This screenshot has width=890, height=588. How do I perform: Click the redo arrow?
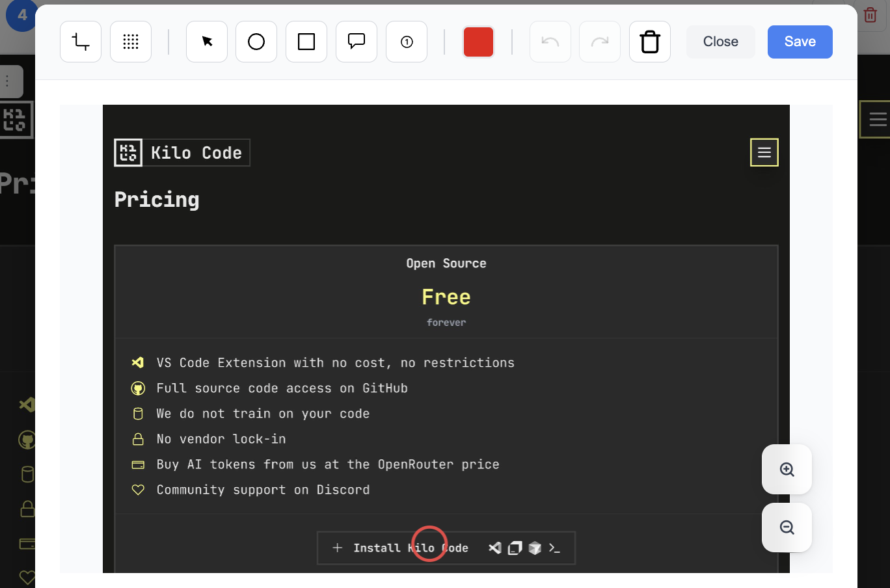tap(599, 41)
